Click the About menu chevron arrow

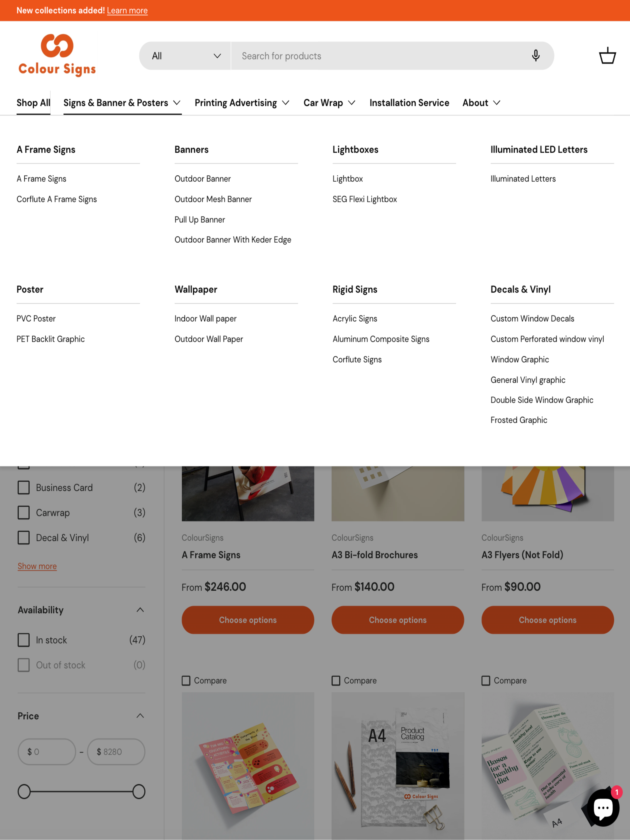496,103
